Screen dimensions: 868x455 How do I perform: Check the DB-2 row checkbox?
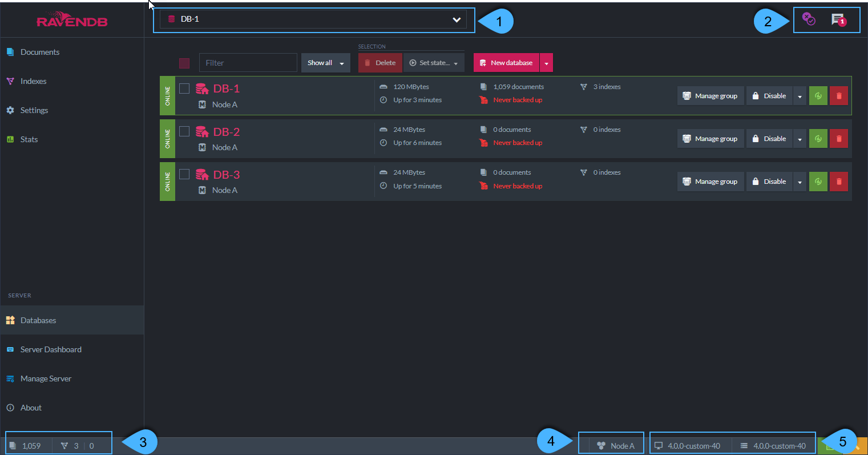click(x=184, y=131)
